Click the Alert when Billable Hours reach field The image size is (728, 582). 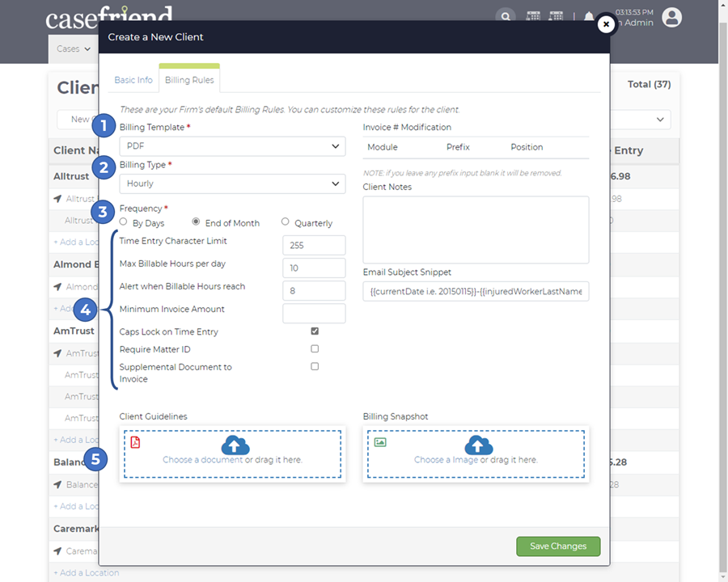[x=314, y=290]
